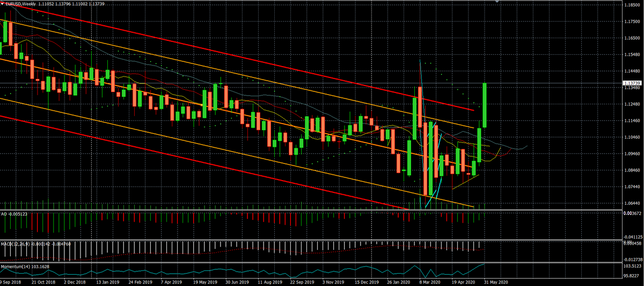Viewport: 644px width, 286px height.
Task: Click the 22 Sep 2019 date label
Action: click(302, 282)
